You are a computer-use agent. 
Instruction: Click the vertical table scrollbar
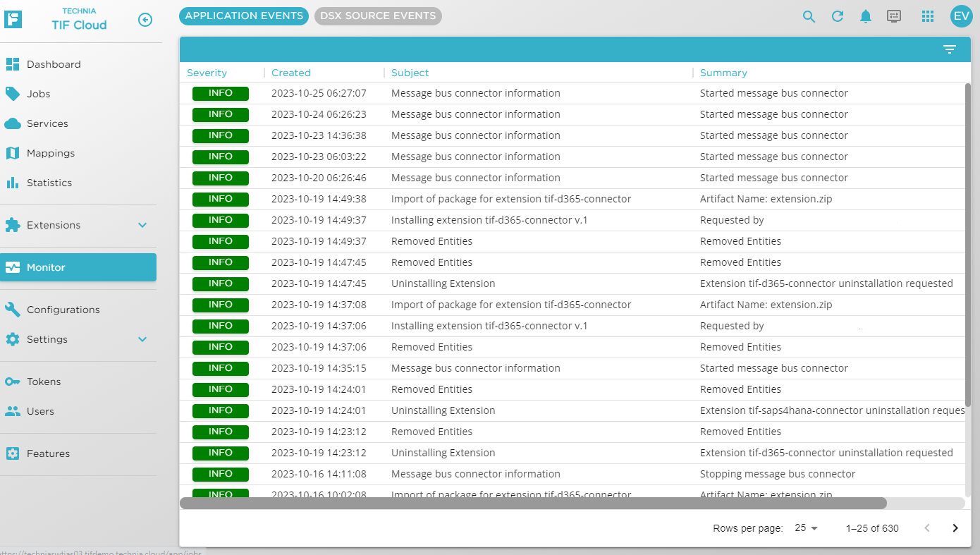click(968, 212)
